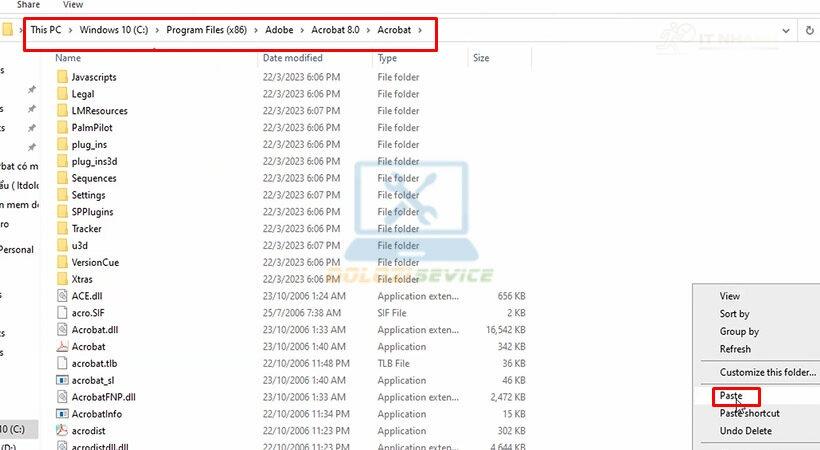Viewport: 820px width, 450px height.
Task: Select the Personal item in the navigation pane
Action: pos(17,250)
